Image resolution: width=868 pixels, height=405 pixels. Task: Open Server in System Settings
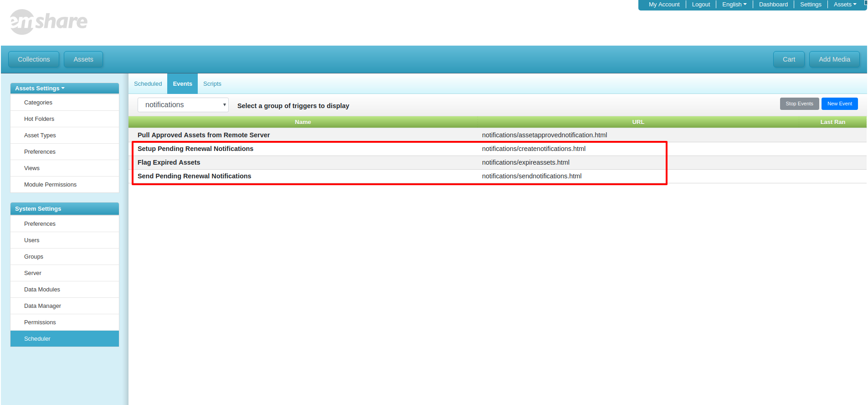65,273
